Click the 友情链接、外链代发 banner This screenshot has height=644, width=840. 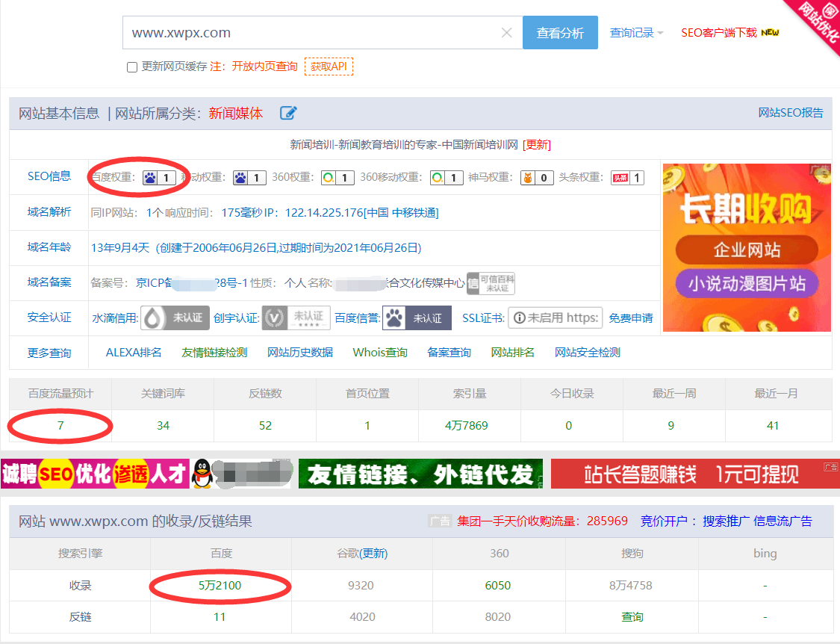(420, 474)
